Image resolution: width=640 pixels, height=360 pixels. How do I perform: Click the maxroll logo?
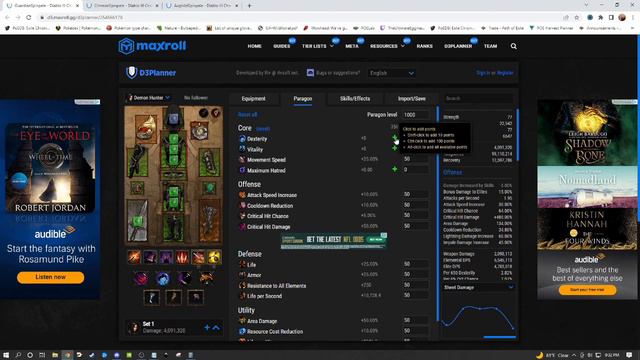coord(152,46)
